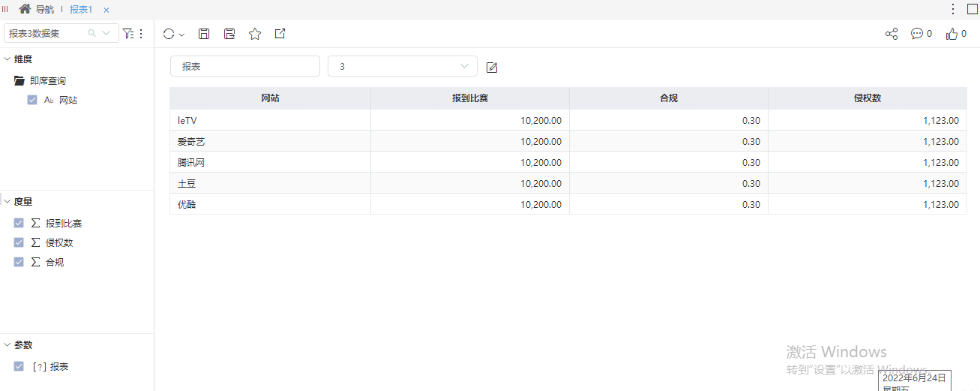Click the 合规 column header

669,98
